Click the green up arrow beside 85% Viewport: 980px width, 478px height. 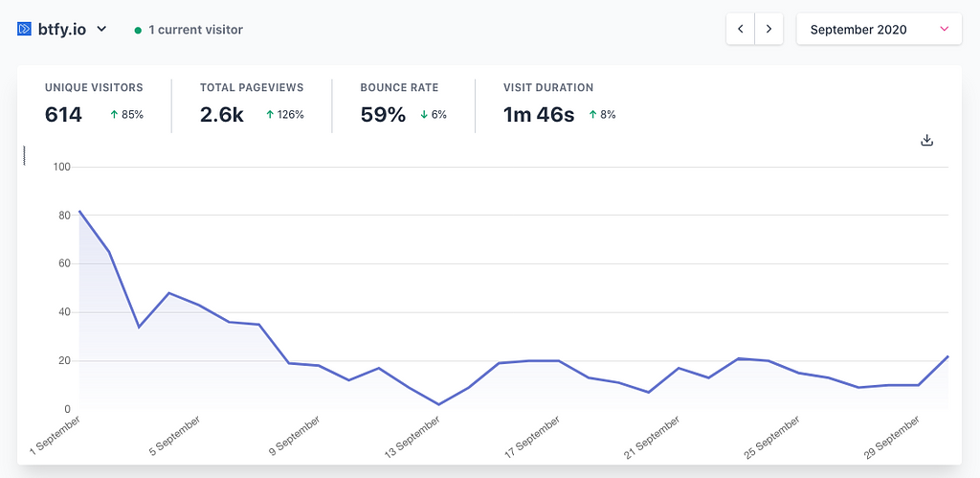114,115
